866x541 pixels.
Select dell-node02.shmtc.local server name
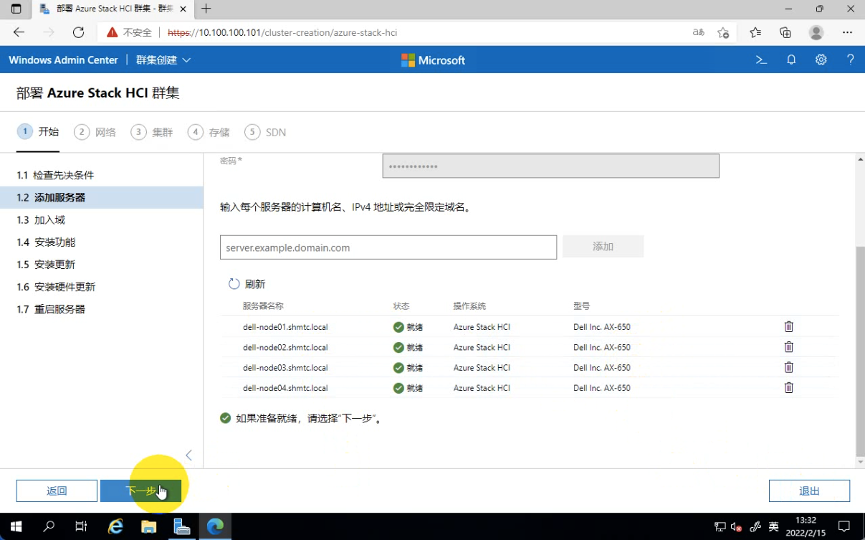click(285, 347)
